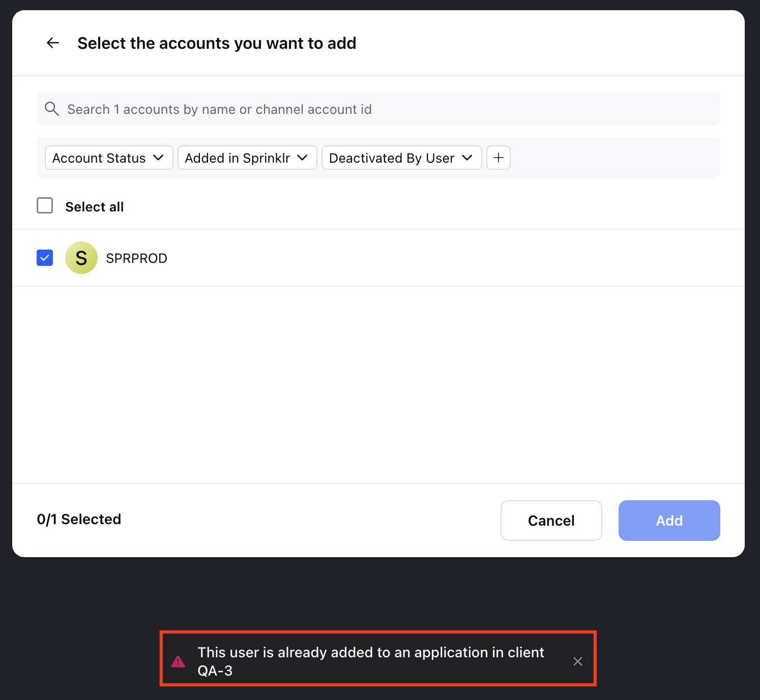Add a new filter with plus icon
The width and height of the screenshot is (760, 700).
point(499,158)
